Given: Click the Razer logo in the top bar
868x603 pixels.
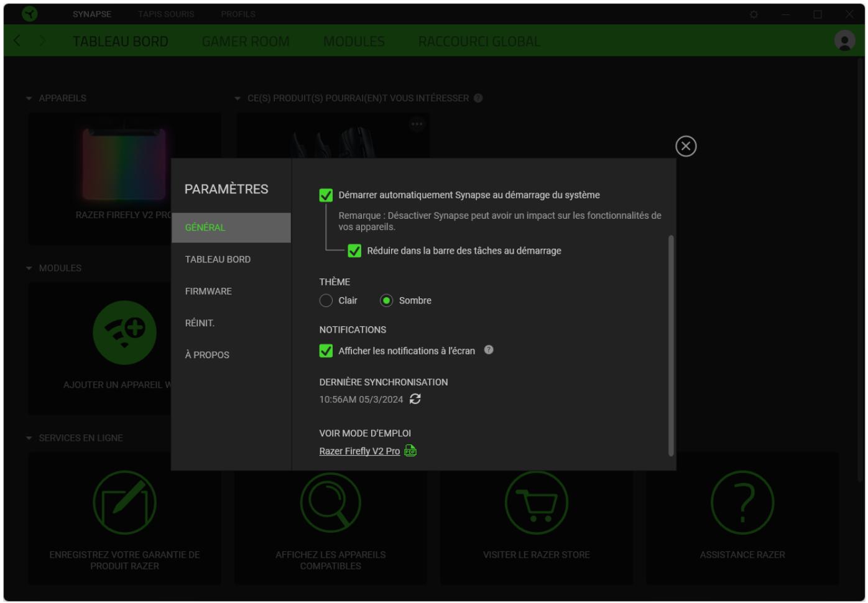Looking at the screenshot, I should [29, 14].
